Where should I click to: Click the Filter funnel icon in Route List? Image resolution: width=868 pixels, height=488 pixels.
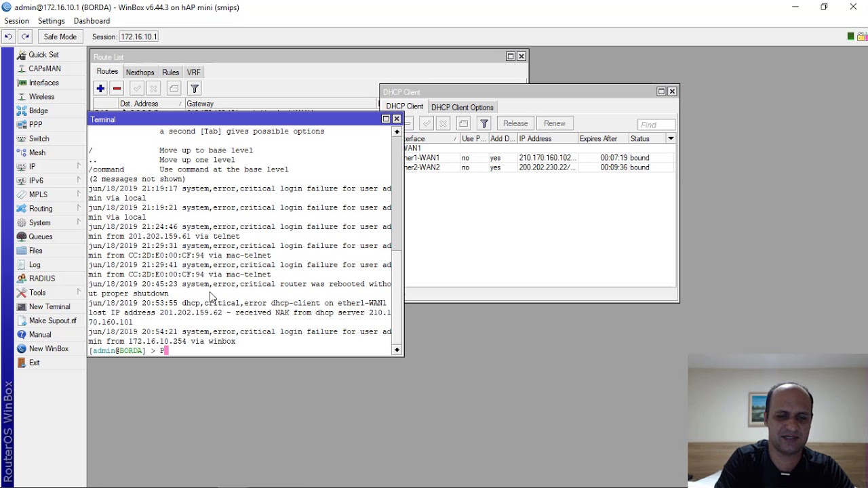[x=195, y=89]
